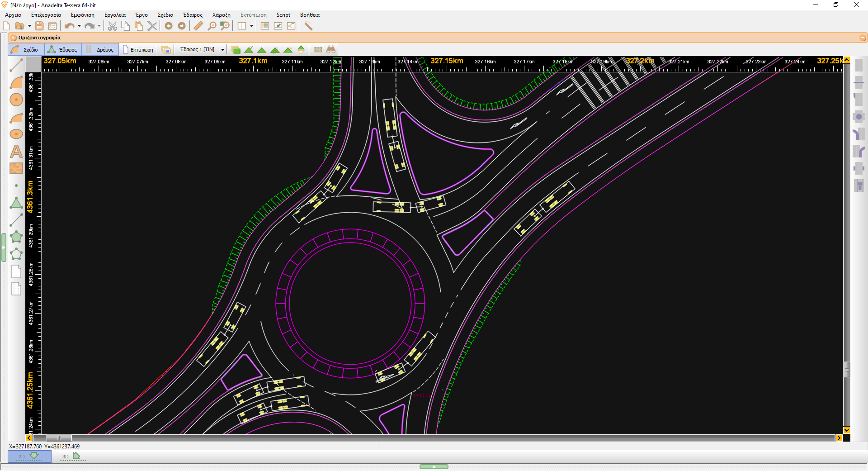Open the Έδαφος 1 [TIN] dropdown
This screenshot has width=868, height=471.
(x=202, y=49)
